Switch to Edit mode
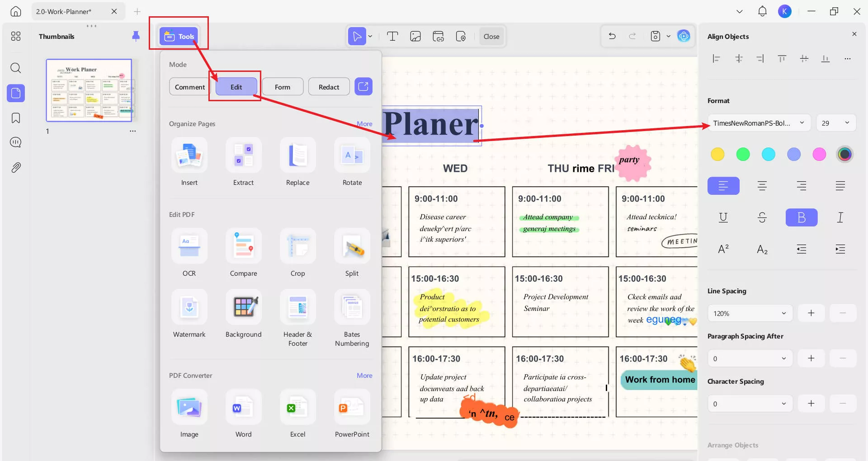 pyautogui.click(x=236, y=87)
